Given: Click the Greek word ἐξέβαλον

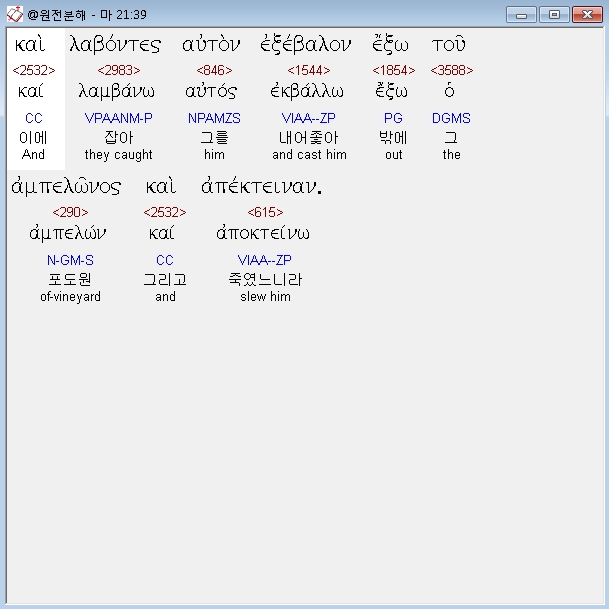Looking at the screenshot, I should (x=306, y=44).
